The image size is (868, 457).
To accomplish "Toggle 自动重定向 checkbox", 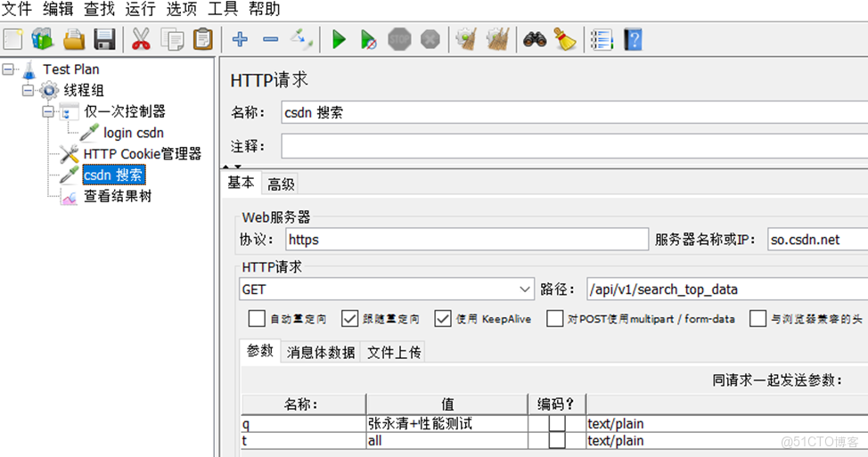I will click(x=257, y=319).
